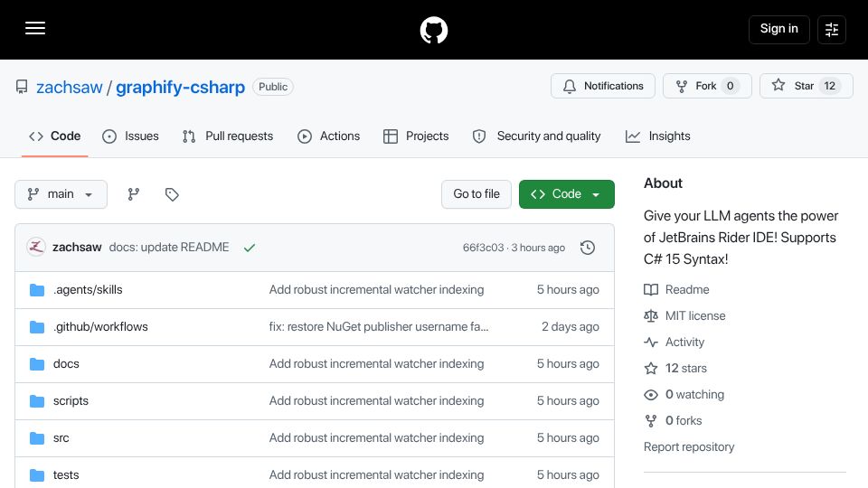
Task: Click folder icon for src
Action: point(37,438)
